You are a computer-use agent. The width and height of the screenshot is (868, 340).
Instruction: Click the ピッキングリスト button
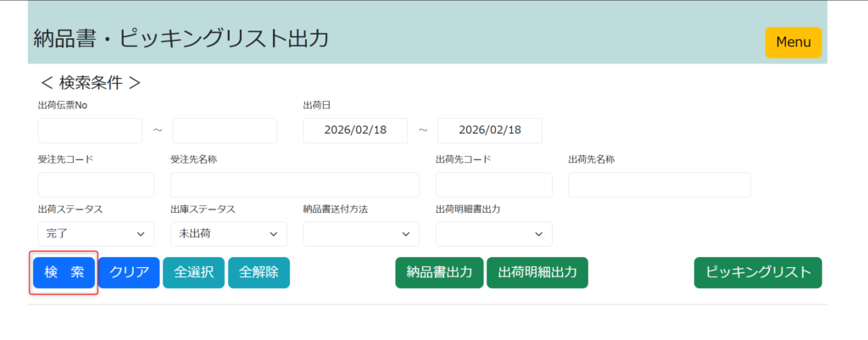point(758,272)
